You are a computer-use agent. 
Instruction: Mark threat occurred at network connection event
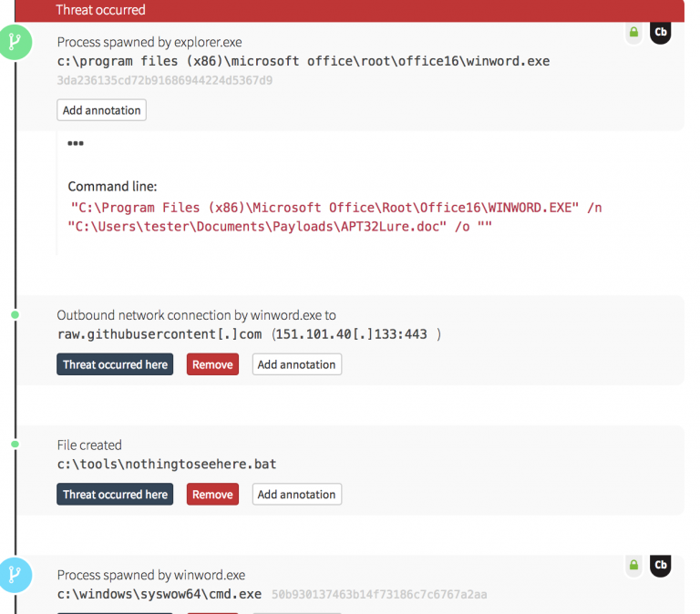click(x=115, y=364)
